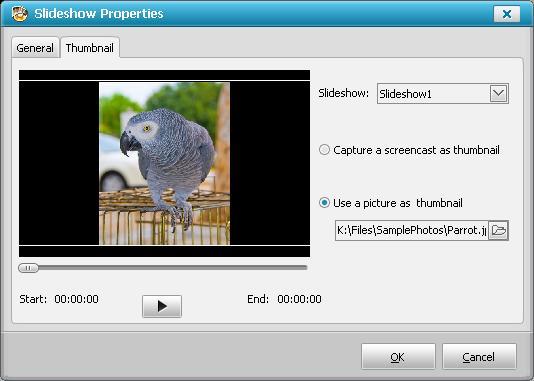Click the preview timeline slider handle
The image size is (534, 381).
(x=28, y=268)
